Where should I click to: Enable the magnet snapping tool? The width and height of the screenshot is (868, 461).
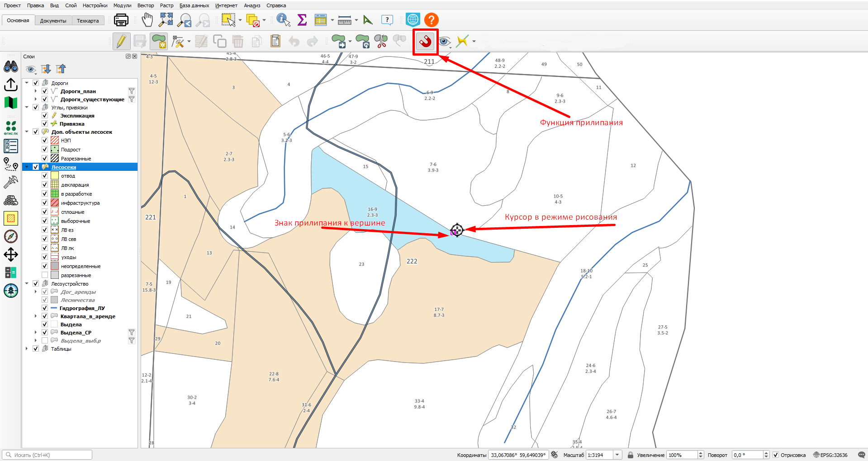tap(425, 42)
